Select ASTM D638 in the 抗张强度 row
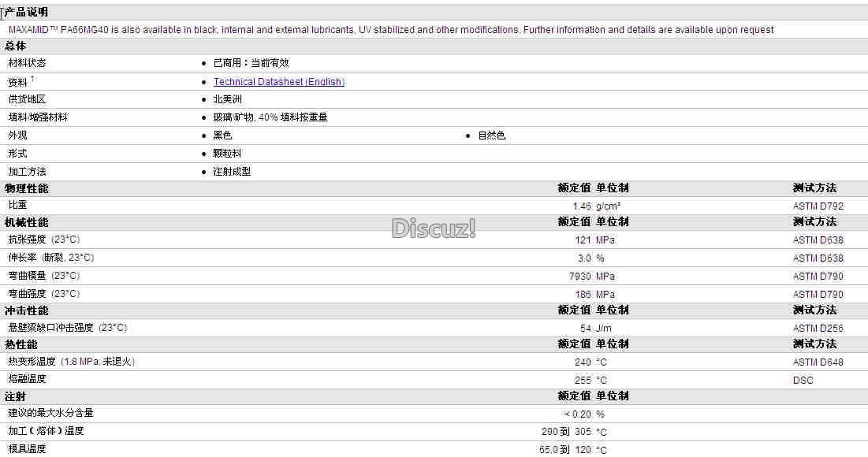868x457 pixels. click(818, 240)
